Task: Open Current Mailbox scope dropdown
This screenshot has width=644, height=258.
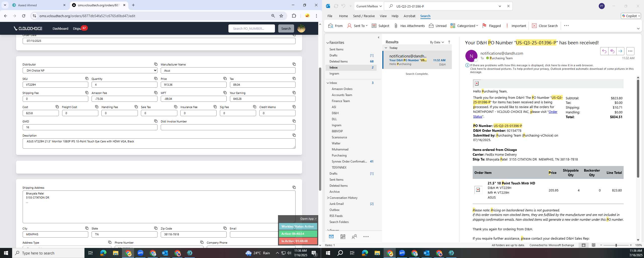Action: (x=369, y=6)
